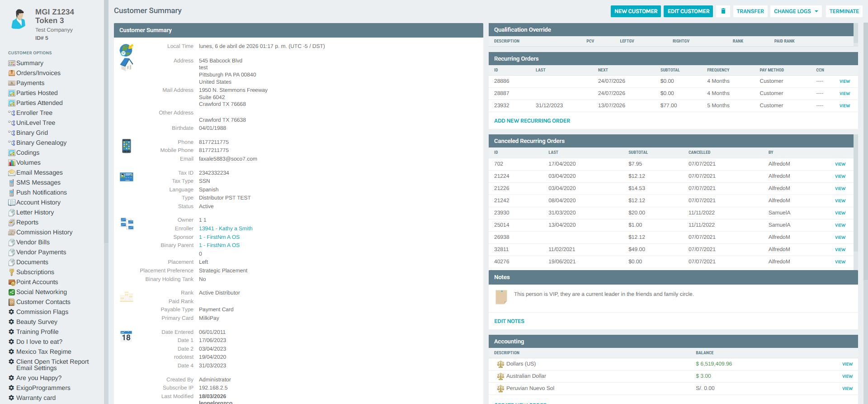The height and width of the screenshot is (404, 868).
Task: Click the trash delete icon button
Action: pos(723,11)
